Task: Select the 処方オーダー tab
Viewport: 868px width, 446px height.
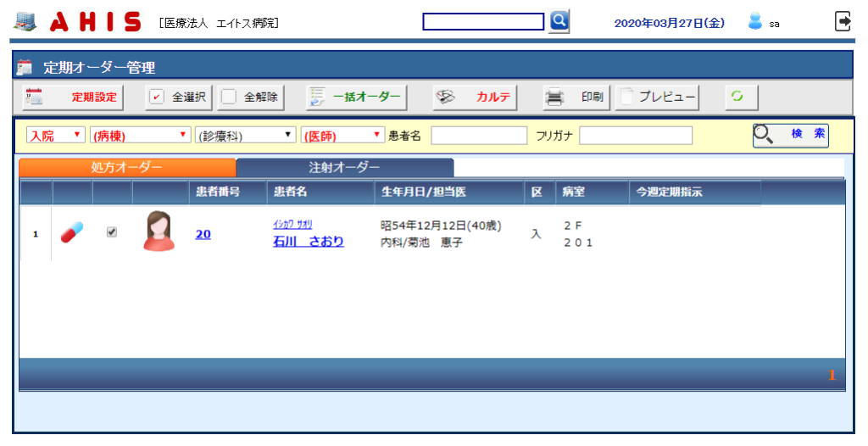Action: (x=126, y=168)
